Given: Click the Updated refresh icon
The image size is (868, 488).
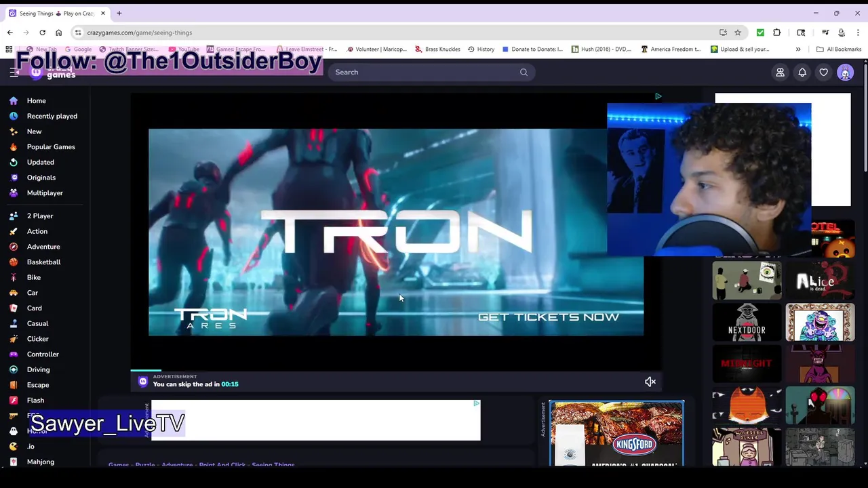Looking at the screenshot, I should [x=14, y=162].
